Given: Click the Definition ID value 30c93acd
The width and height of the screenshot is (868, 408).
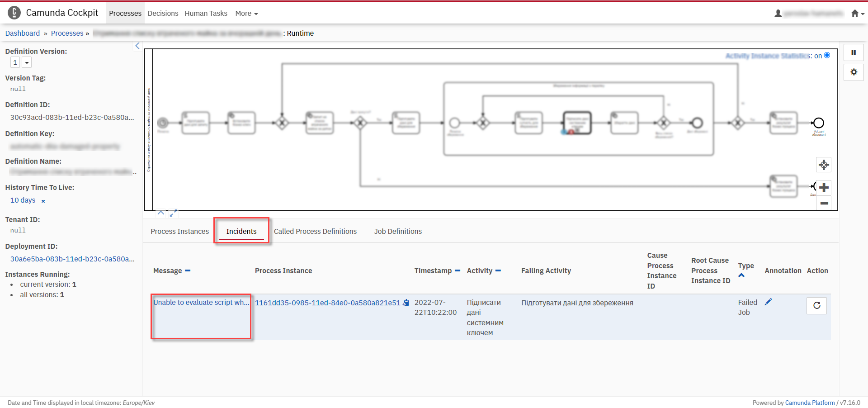Looking at the screenshot, I should click(72, 117).
